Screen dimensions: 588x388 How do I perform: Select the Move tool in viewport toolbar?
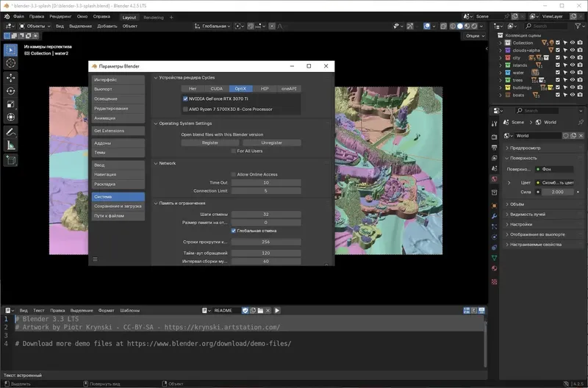coord(11,77)
